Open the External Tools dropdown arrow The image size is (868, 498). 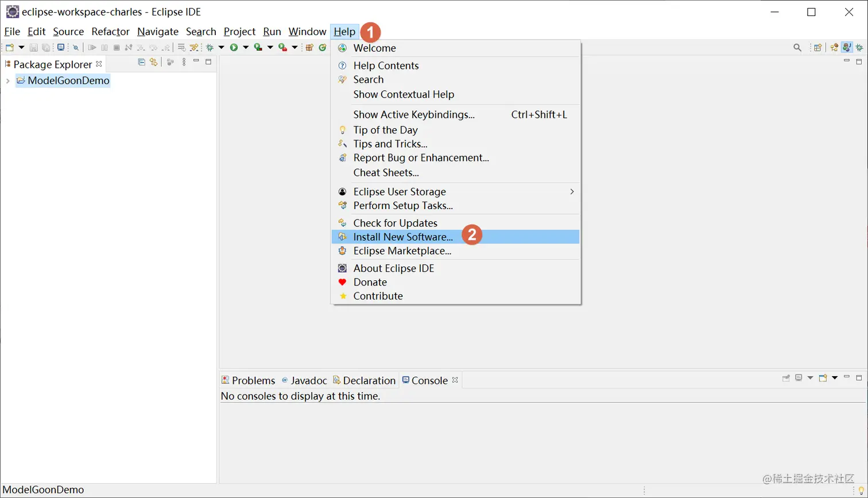point(294,48)
